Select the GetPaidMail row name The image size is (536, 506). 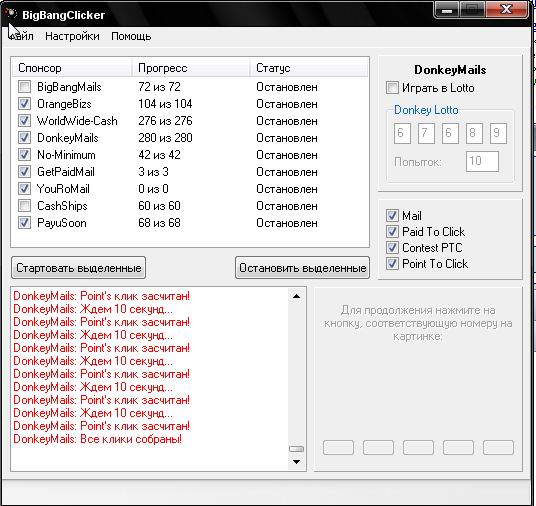point(66,172)
